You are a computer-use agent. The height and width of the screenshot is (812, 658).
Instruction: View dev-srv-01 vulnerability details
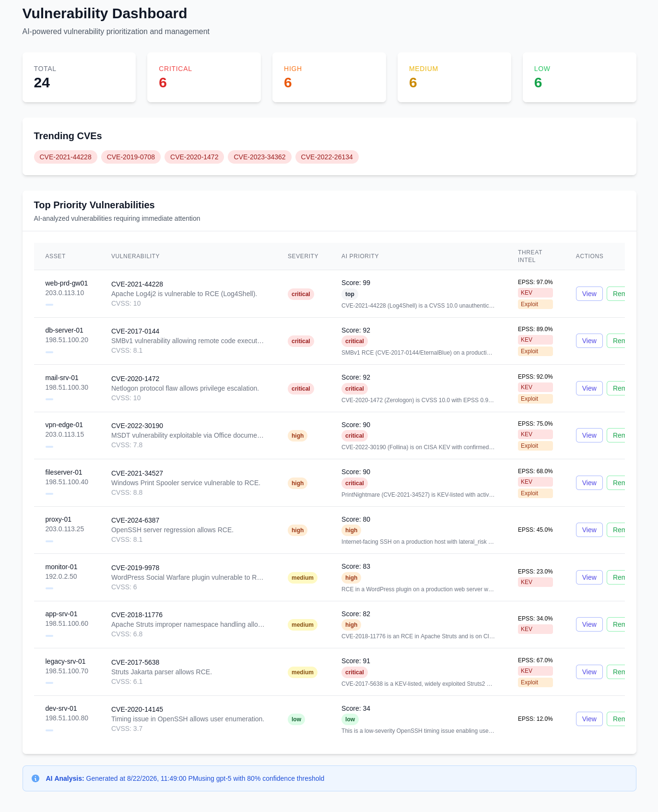click(589, 719)
